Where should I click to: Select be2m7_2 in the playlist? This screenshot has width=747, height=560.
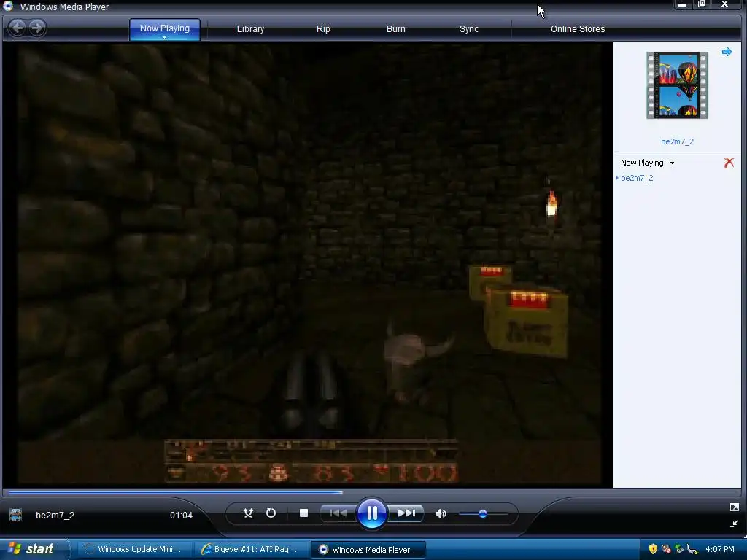pos(637,178)
